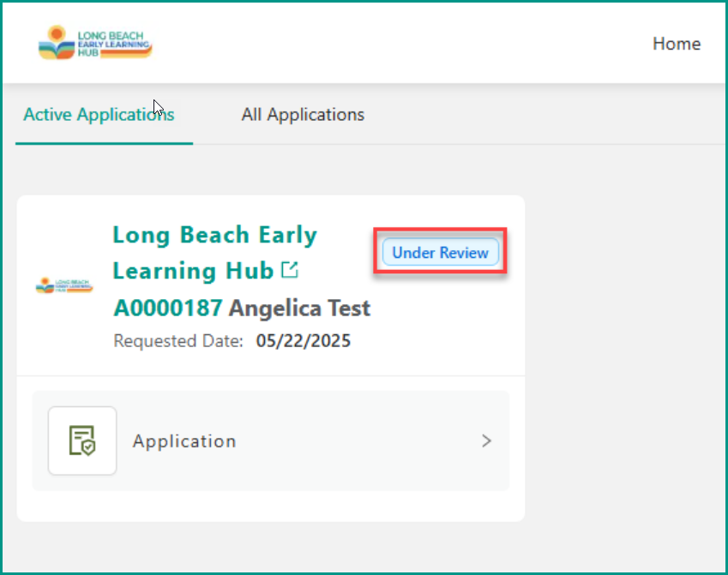Viewport: 728px width, 575px height.
Task: Click the small hub logo thumbnail in card
Action: click(x=64, y=285)
